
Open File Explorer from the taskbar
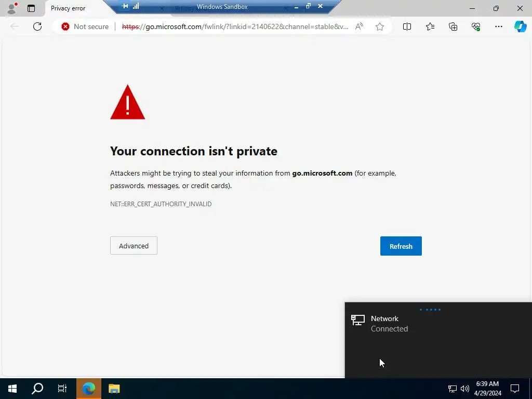114,389
